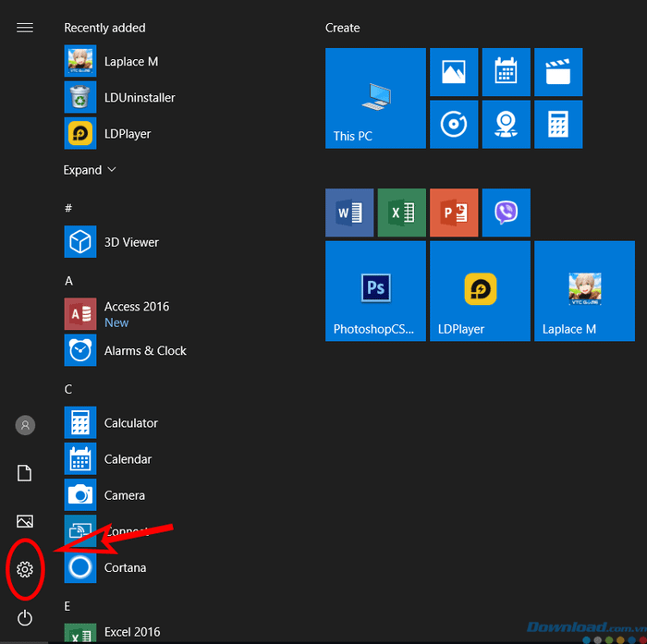This screenshot has width=647, height=644.
Task: Open the Groove Music tile
Action: [454, 124]
